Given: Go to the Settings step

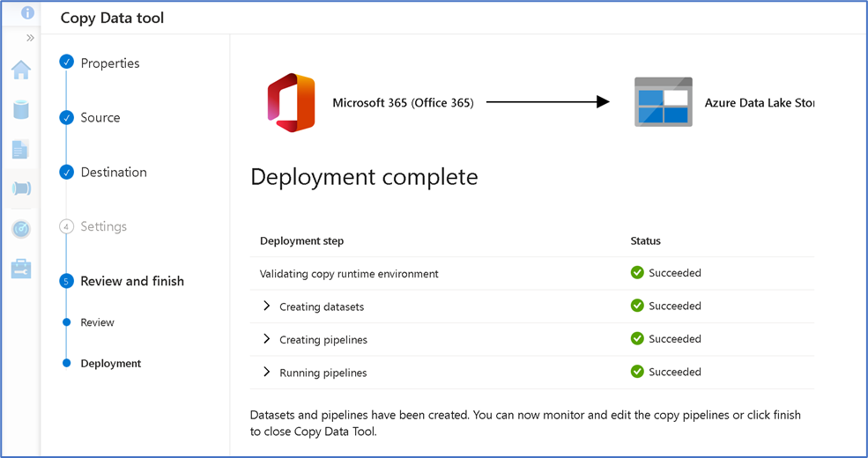Looking at the screenshot, I should click(x=103, y=226).
